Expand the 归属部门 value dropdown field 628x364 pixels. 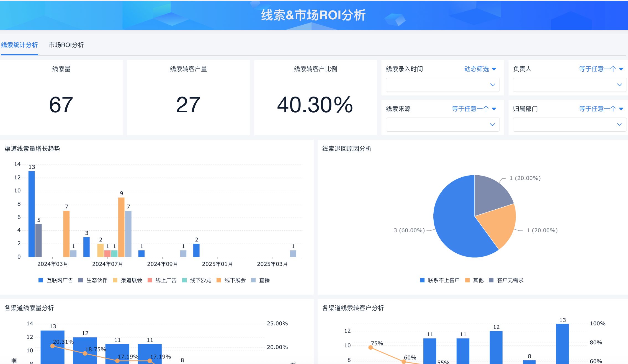(x=570, y=125)
